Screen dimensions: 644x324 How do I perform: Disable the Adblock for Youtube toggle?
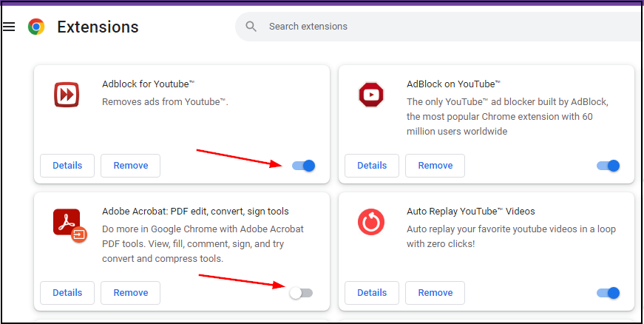(x=304, y=166)
